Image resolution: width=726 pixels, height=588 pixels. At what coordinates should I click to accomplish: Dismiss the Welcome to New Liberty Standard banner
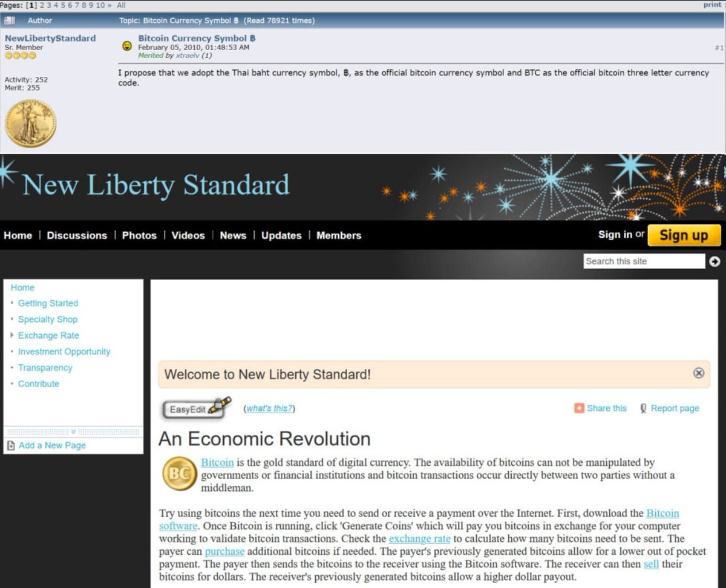point(699,373)
